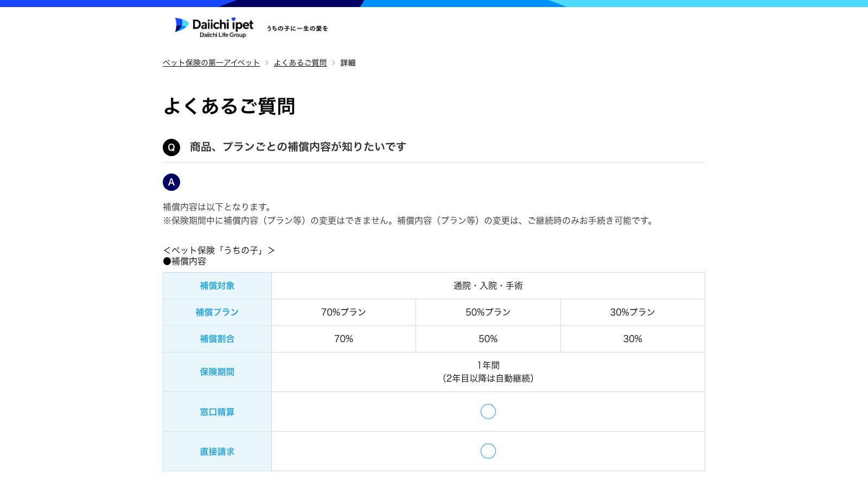Click the 50%プラン cell
Screen dimensions: 868x488
click(x=488, y=312)
